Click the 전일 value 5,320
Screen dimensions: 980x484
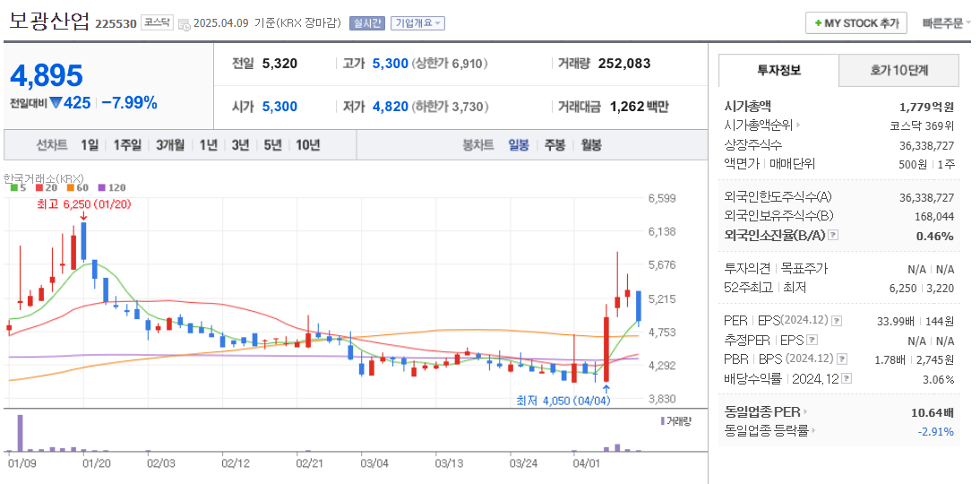click(279, 63)
